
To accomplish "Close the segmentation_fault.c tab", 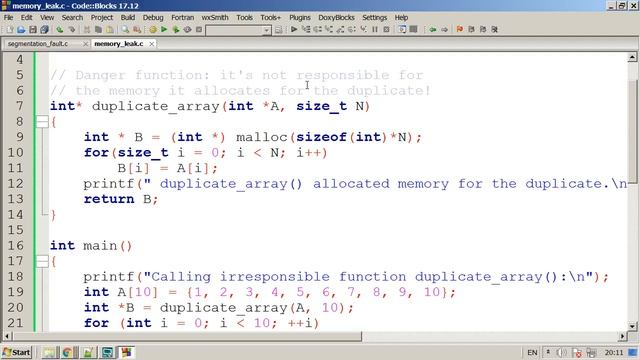I will pyautogui.click(x=85, y=44).
